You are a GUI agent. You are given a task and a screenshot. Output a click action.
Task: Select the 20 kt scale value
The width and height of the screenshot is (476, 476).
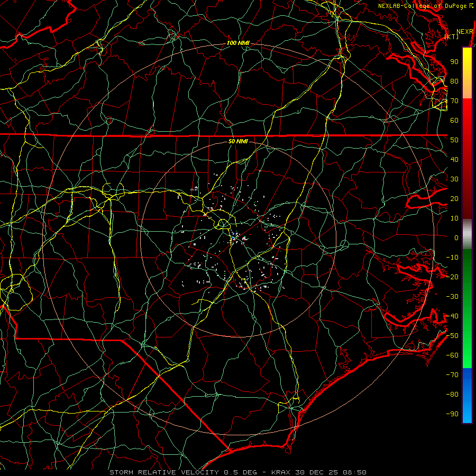click(454, 199)
